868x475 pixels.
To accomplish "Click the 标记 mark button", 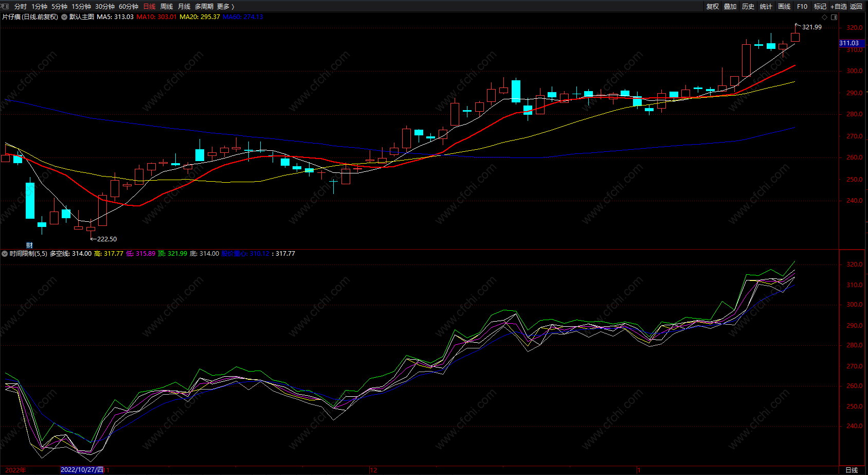I will (x=820, y=7).
